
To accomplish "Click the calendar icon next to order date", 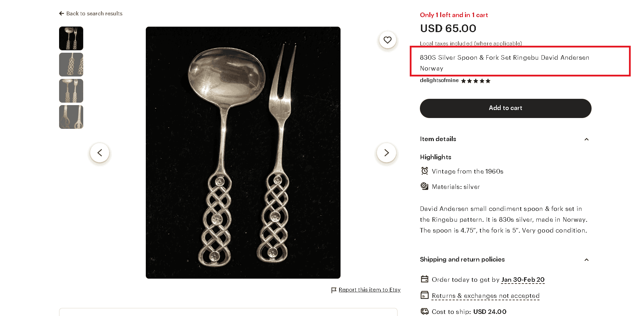I will pyautogui.click(x=424, y=279).
